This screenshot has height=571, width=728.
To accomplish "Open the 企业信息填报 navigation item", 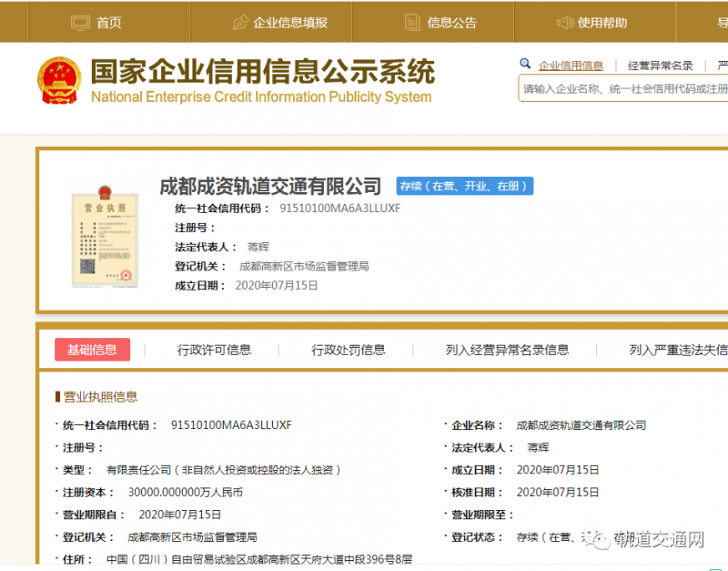I will click(x=271, y=22).
